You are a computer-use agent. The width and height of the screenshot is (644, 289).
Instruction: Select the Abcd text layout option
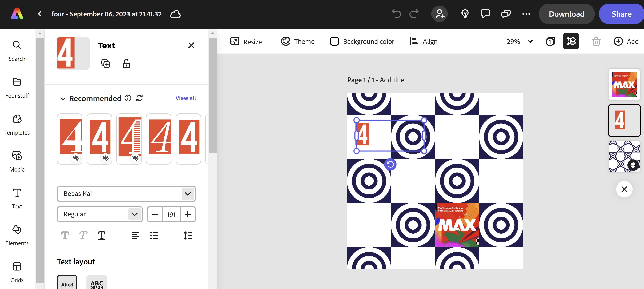(67, 282)
